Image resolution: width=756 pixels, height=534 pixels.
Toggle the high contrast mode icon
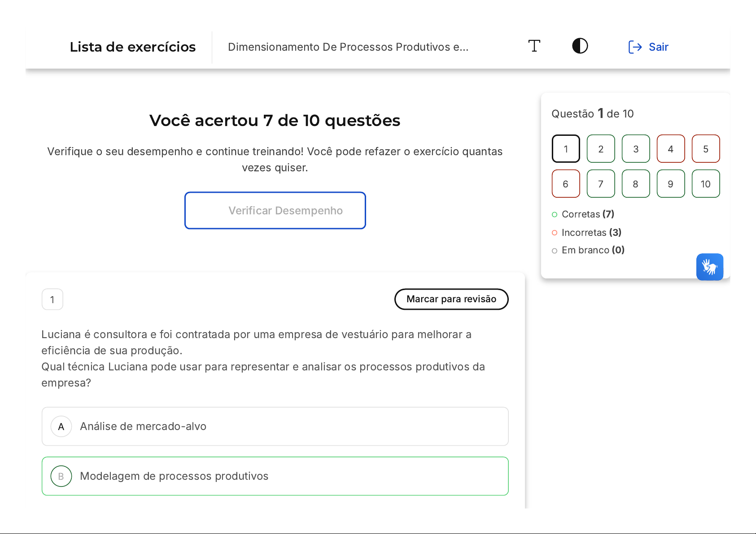(x=580, y=46)
